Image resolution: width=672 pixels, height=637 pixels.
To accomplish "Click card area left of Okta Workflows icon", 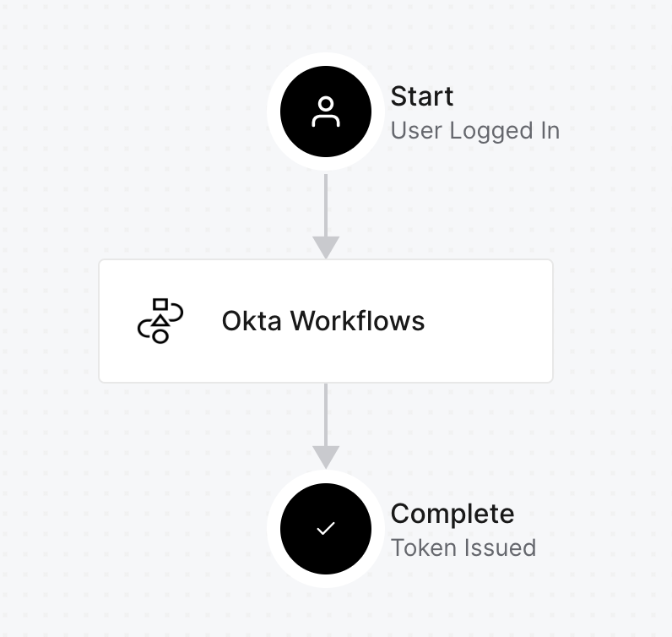I will [117, 321].
